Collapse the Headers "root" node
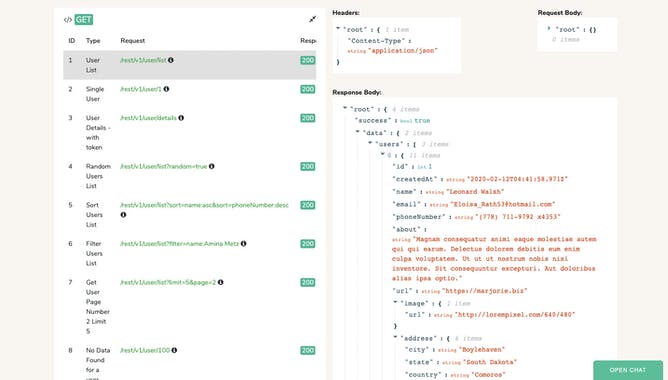Screen dimensions: 668x380 tap(338, 29)
